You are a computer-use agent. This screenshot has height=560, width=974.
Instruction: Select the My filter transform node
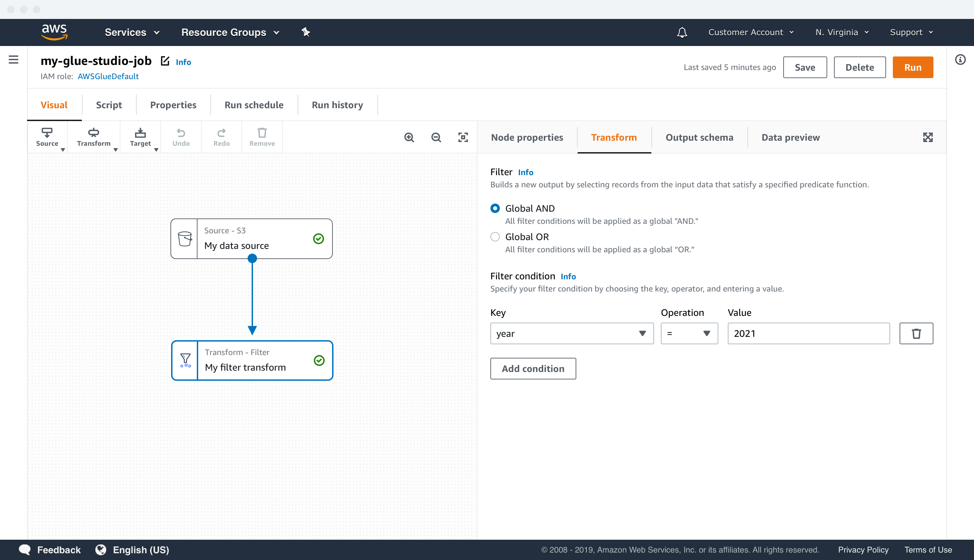[x=252, y=360]
